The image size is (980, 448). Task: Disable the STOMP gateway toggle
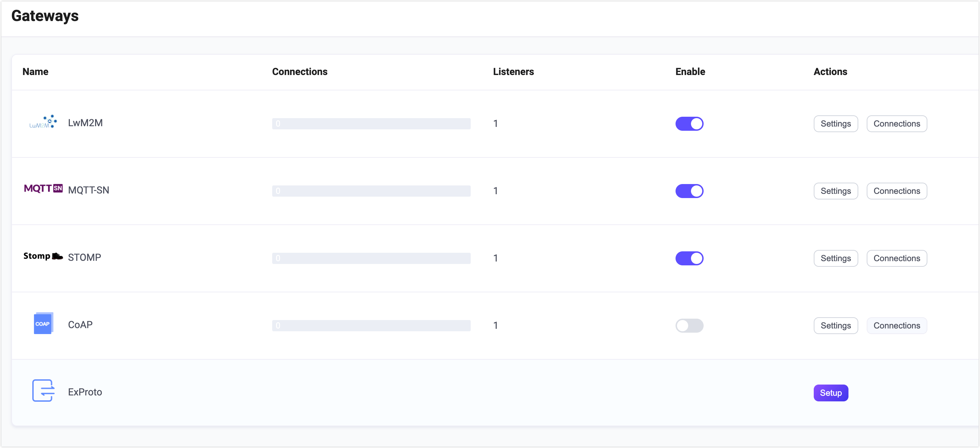[690, 258]
